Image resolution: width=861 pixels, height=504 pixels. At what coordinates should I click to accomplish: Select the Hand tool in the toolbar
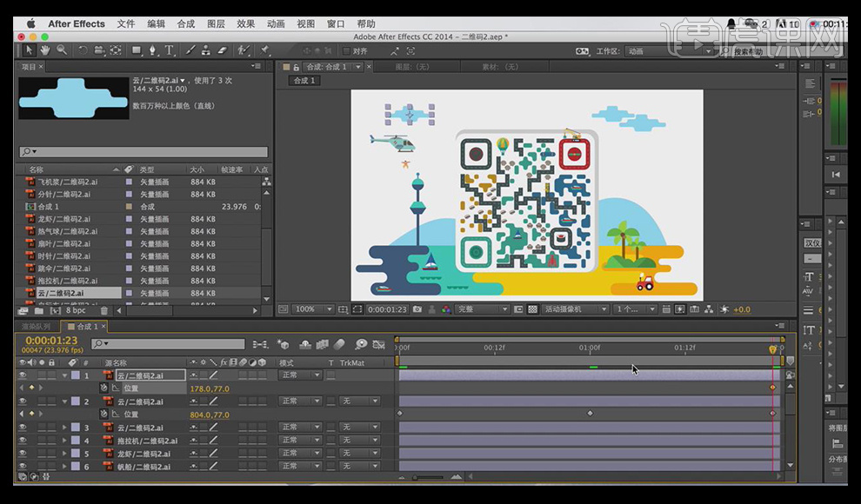pyautogui.click(x=45, y=50)
